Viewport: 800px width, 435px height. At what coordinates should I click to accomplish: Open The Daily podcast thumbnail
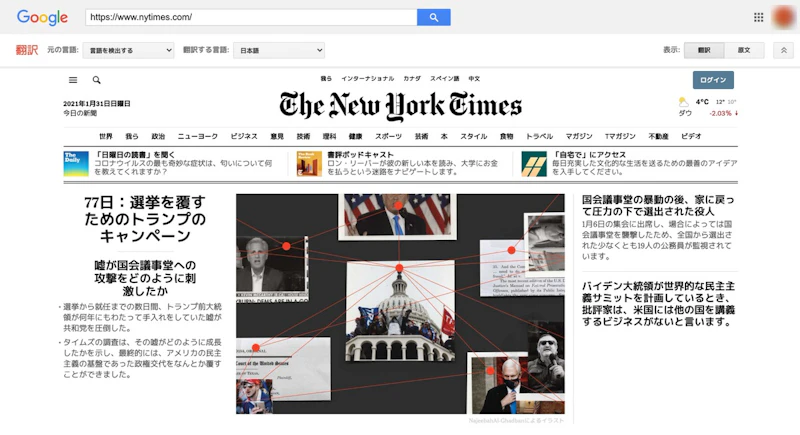(x=76, y=164)
